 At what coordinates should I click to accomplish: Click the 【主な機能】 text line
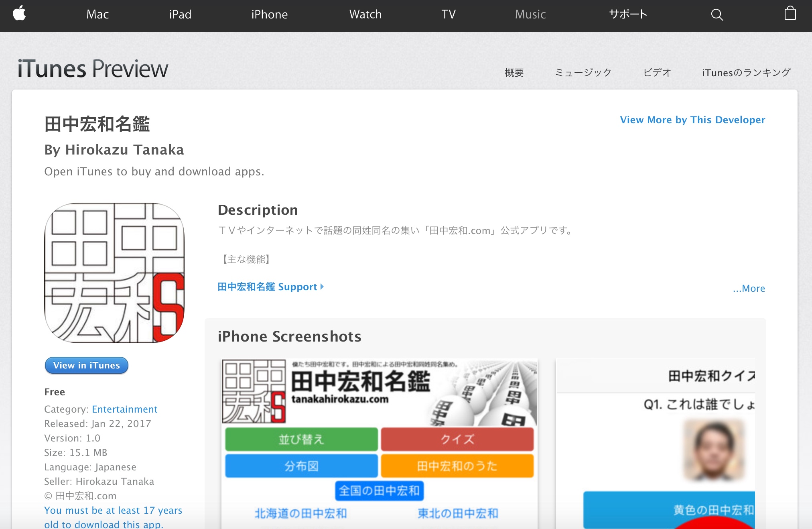(x=246, y=259)
